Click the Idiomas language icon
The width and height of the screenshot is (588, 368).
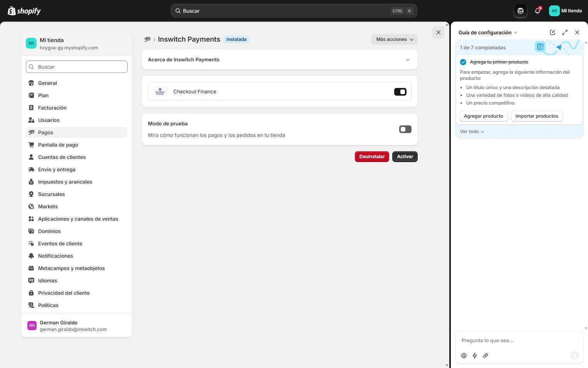point(31,280)
